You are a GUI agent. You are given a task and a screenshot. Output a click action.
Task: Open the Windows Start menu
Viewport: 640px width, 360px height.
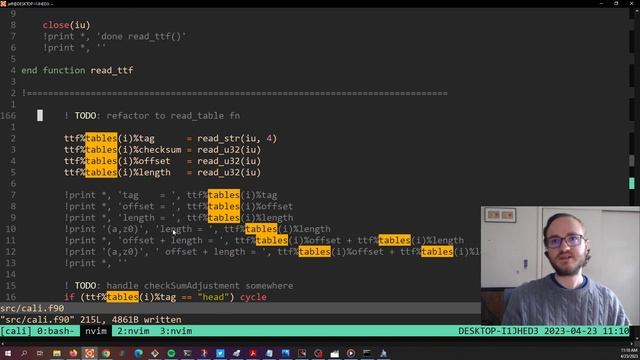click(x=7, y=353)
